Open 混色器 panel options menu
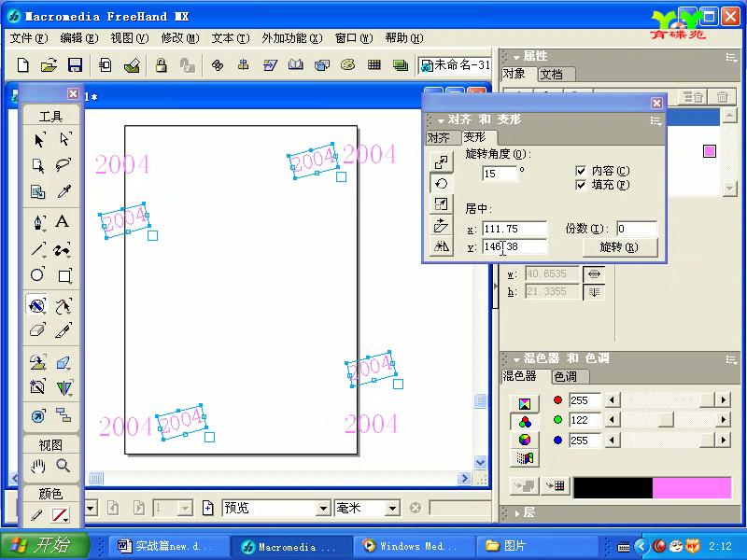This screenshot has width=747, height=560. coord(731,359)
